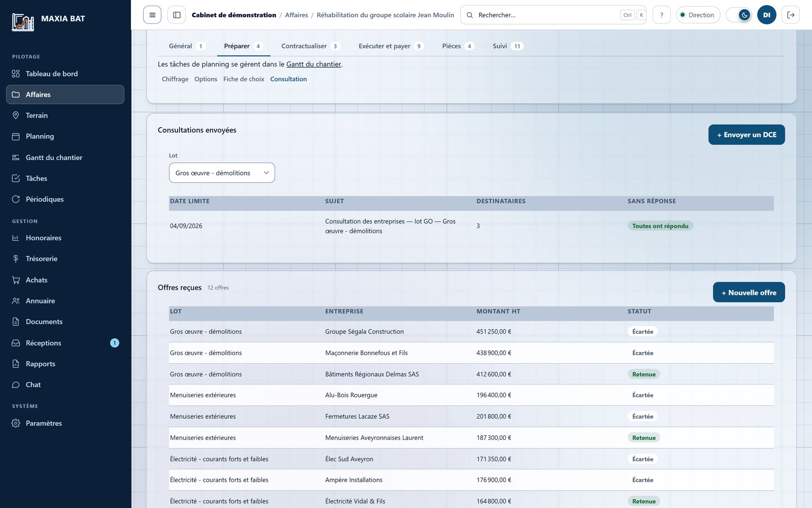This screenshot has height=508, width=812.
Task: Click Envoyer un DCE button
Action: (x=747, y=135)
